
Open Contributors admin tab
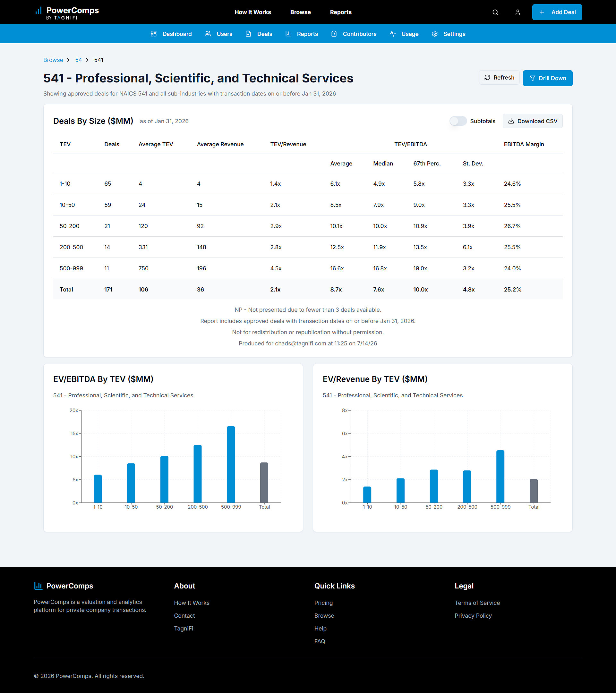click(x=354, y=34)
